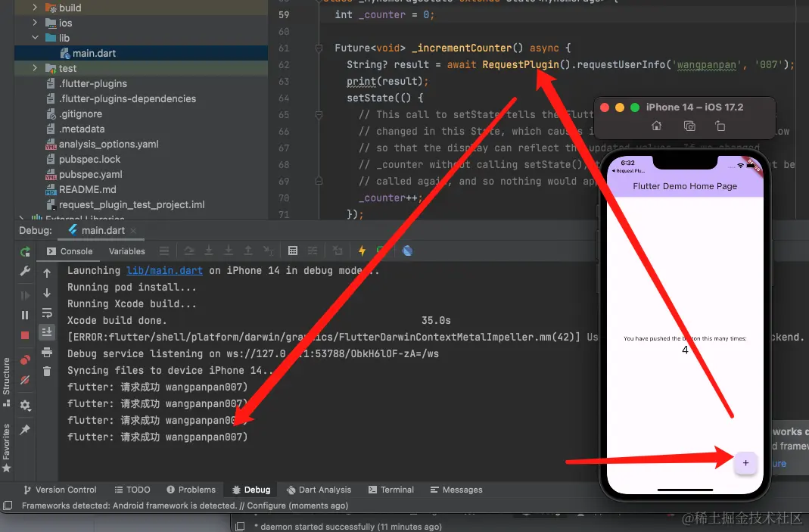Open Problems tool window
The width and height of the screenshot is (809, 532).
191,490
